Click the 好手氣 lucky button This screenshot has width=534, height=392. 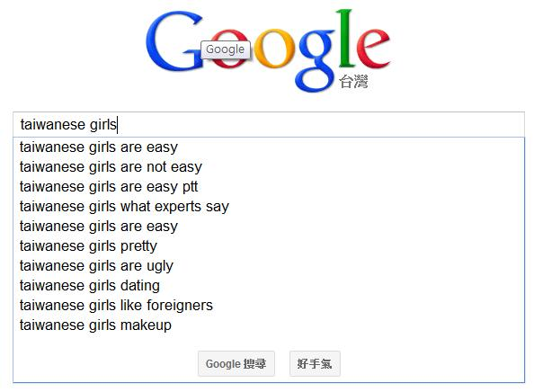click(315, 364)
